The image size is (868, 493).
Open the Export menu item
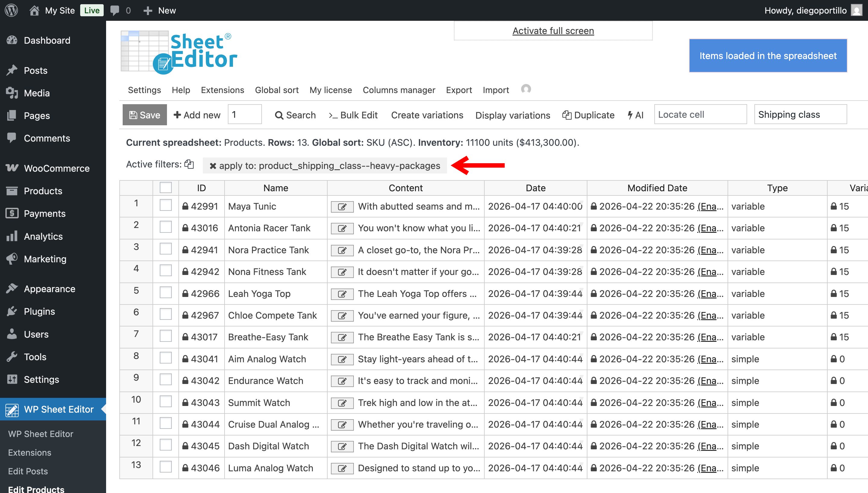point(459,90)
